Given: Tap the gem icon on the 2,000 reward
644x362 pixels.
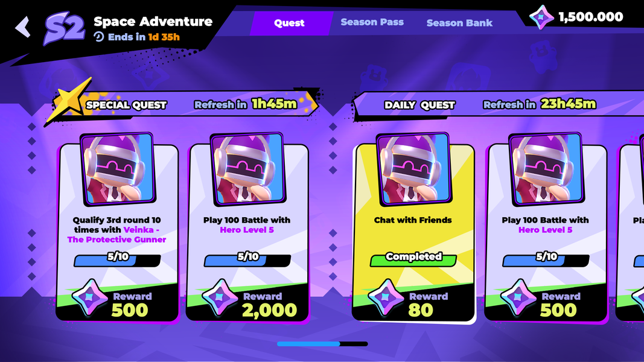Looking at the screenshot, I should coord(220,297).
